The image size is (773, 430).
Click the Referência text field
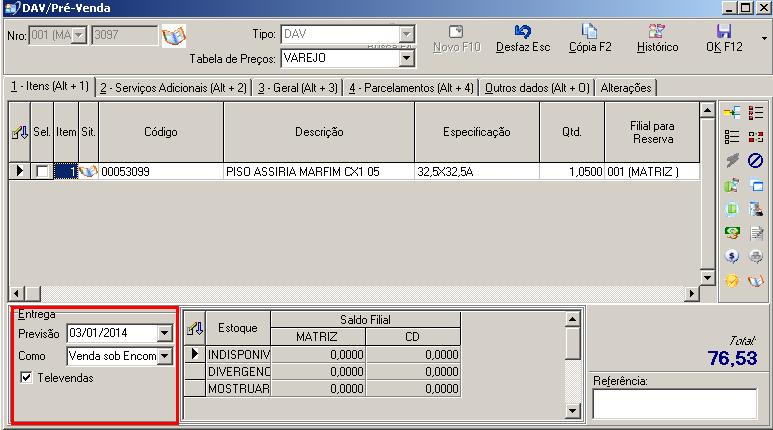674,403
